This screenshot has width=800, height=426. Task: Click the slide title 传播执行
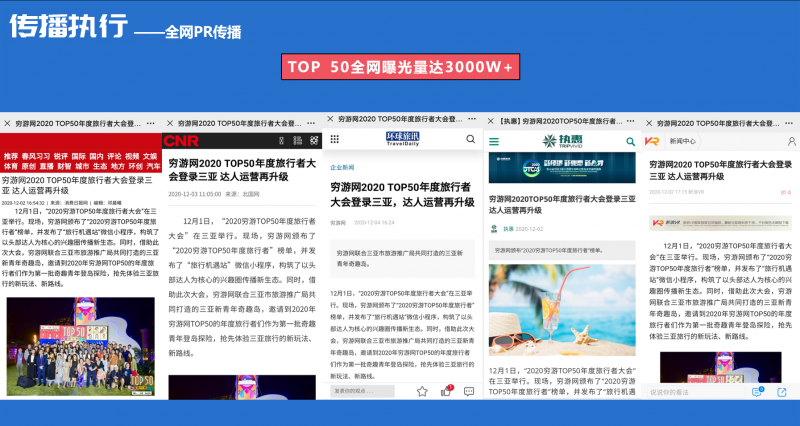pyautogui.click(x=68, y=26)
